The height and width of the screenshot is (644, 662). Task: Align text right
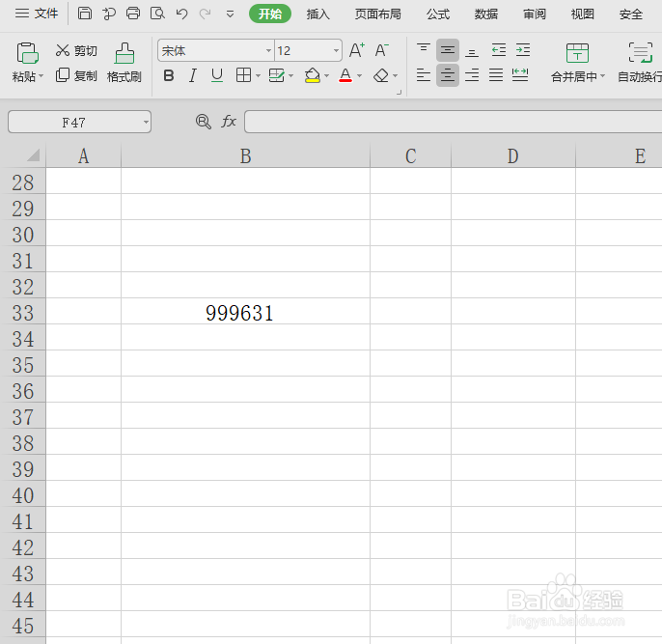tap(472, 75)
